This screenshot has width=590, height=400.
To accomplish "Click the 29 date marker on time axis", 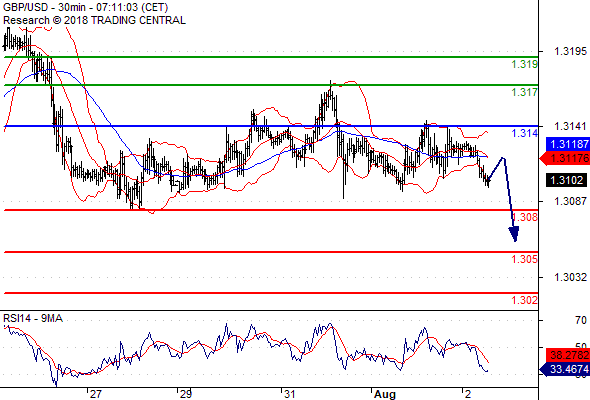I will pyautogui.click(x=186, y=394).
